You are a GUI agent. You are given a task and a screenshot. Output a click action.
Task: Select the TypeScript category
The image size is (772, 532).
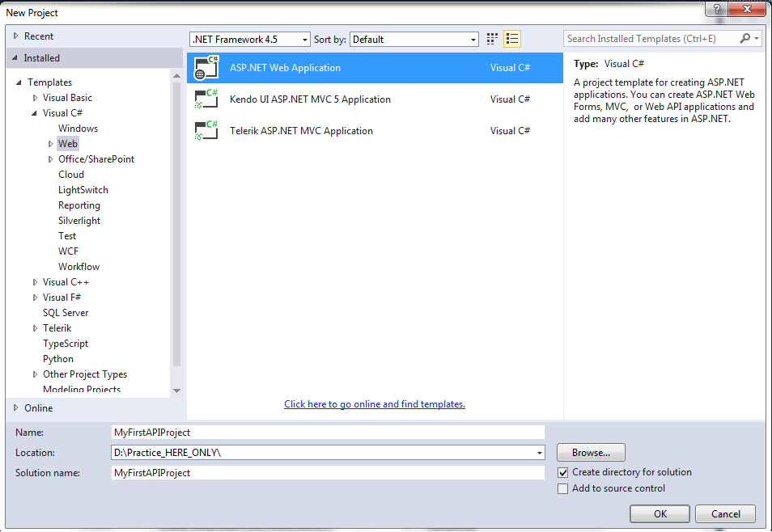[66, 344]
